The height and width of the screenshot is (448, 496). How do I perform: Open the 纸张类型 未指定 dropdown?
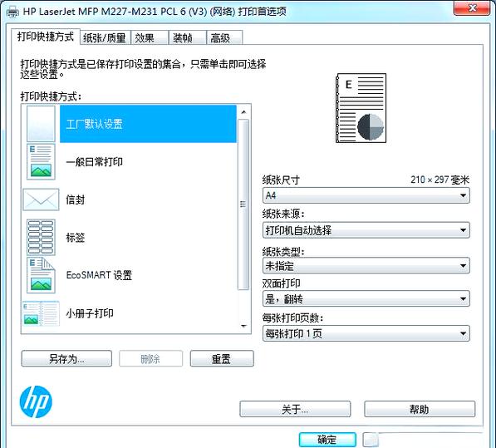[366, 265]
